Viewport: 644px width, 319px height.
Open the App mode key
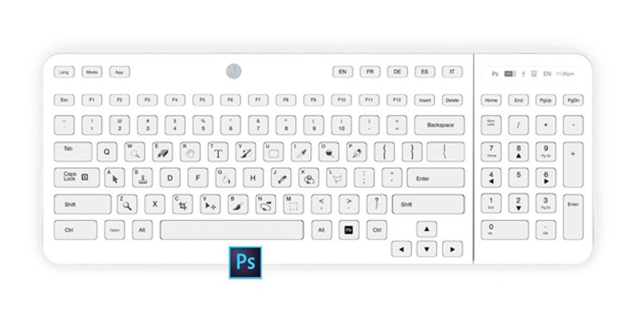click(119, 72)
